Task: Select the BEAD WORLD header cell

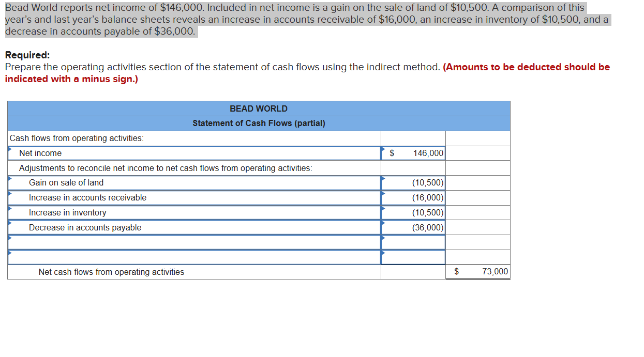Action: click(x=258, y=108)
